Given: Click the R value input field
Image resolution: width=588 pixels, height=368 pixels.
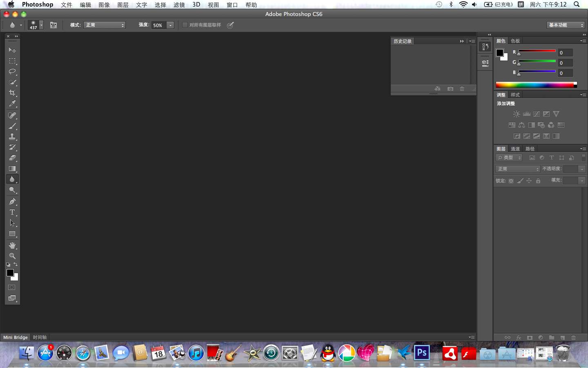Looking at the screenshot, I should point(565,53).
